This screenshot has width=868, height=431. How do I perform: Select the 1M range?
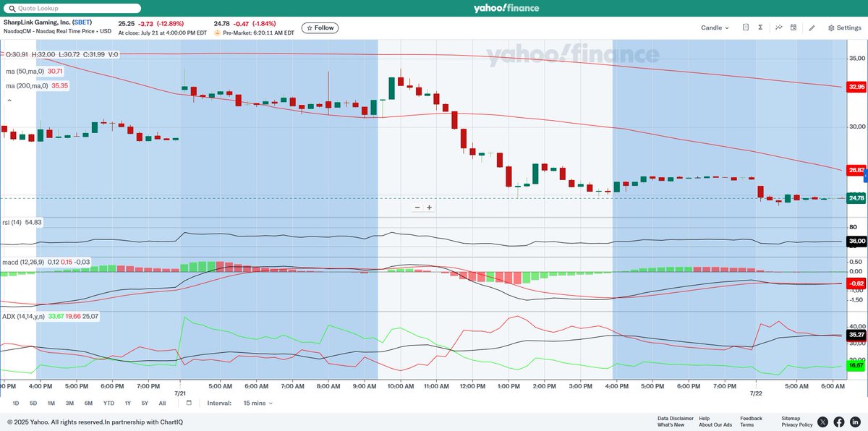(51, 403)
